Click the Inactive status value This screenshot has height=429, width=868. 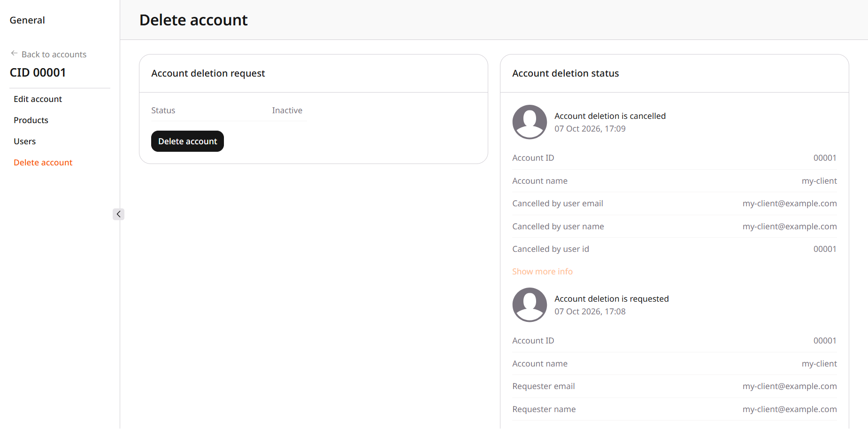point(287,110)
